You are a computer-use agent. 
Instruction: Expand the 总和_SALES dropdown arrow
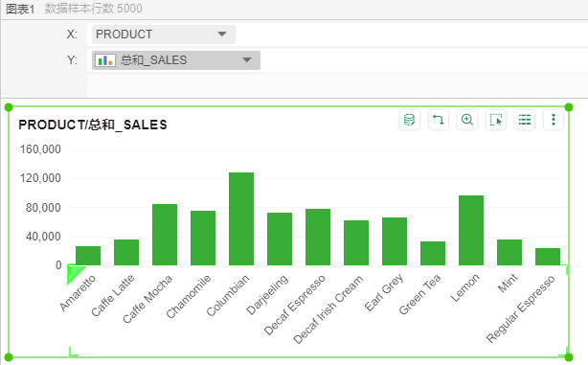pyautogui.click(x=247, y=60)
